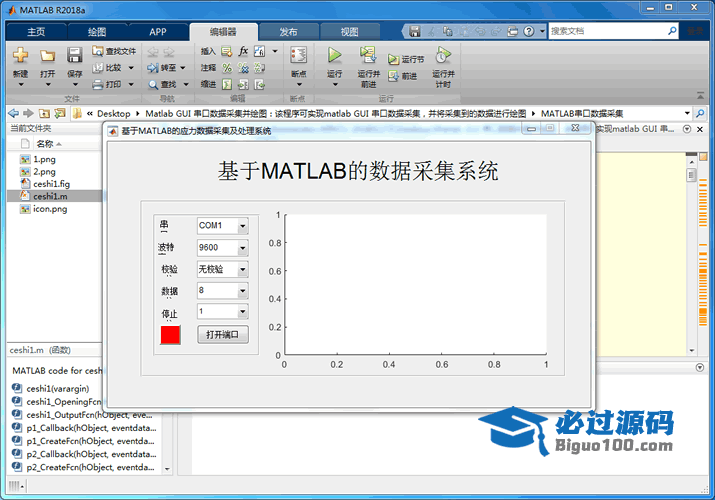Click the Run Section (运行节) icon
The image size is (715, 500).
[x=393, y=59]
